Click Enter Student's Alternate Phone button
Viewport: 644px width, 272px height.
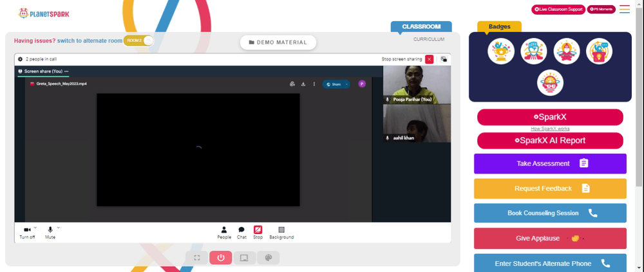pyautogui.click(x=550, y=263)
